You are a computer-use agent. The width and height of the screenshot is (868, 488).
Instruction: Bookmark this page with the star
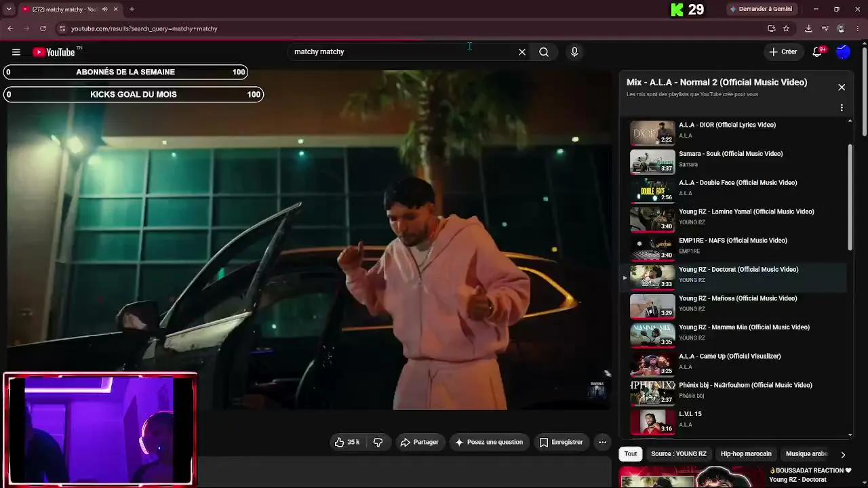786,28
